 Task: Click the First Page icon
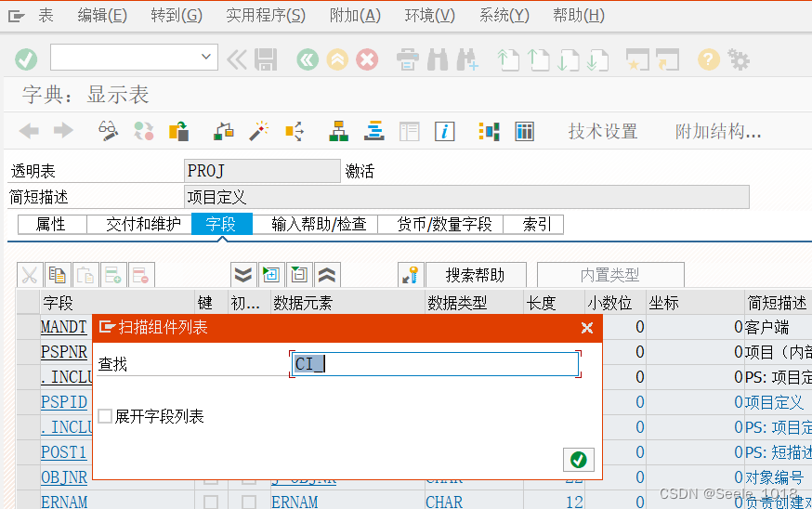[508, 59]
